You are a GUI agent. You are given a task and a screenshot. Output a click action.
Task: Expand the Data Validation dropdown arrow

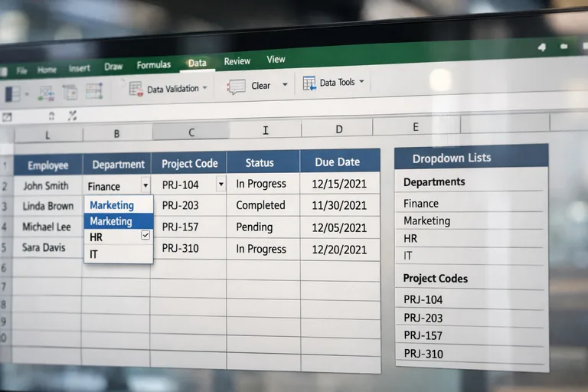(204, 88)
